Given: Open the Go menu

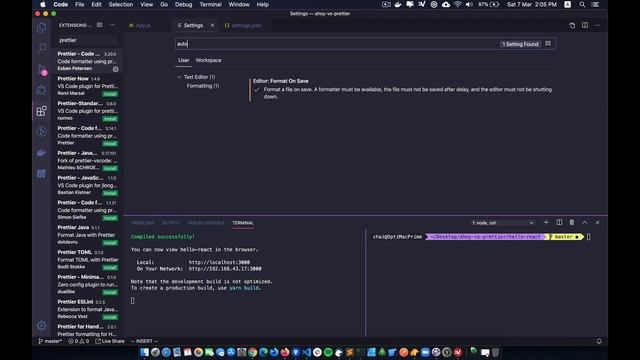Looking at the screenshot, I should click(164, 4).
